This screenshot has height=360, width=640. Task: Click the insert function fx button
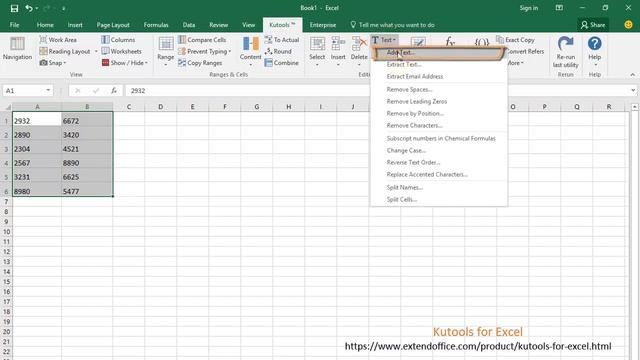[x=114, y=91]
